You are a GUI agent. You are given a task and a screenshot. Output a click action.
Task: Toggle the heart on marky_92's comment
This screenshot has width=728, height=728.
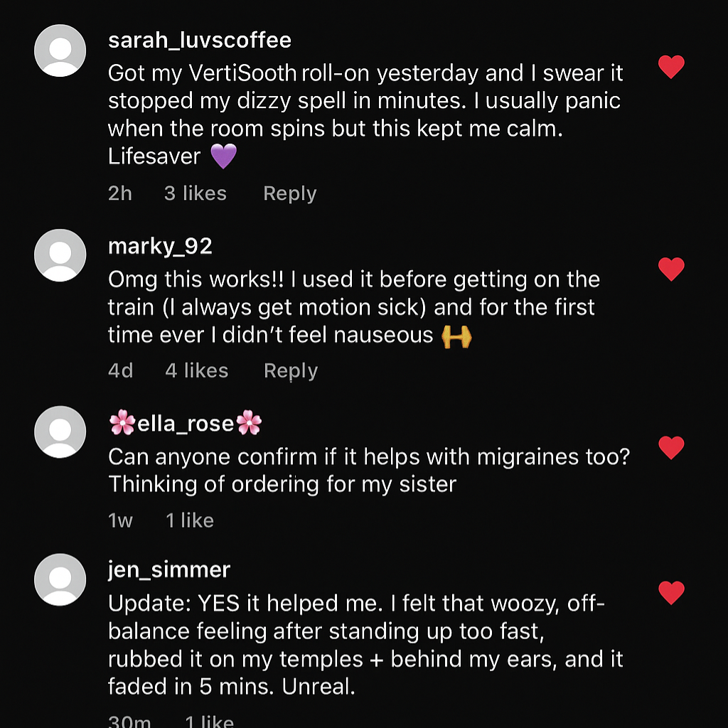tap(671, 269)
